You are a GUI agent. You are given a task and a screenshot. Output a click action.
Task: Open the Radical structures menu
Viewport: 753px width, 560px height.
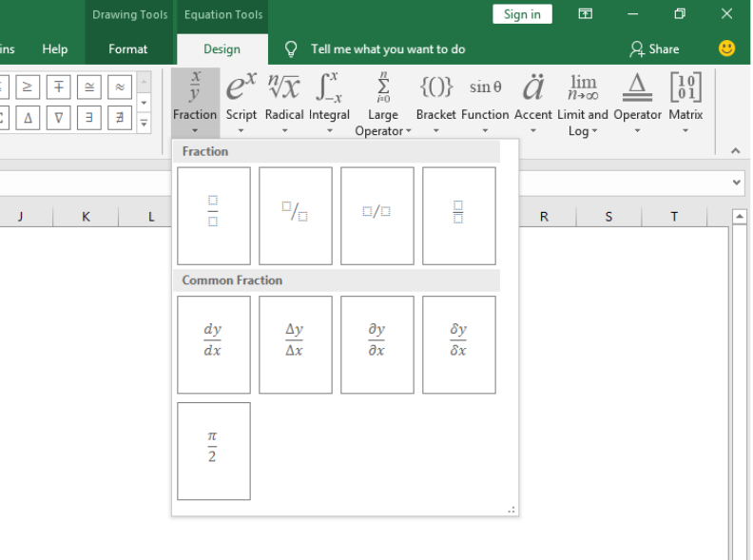point(284,103)
